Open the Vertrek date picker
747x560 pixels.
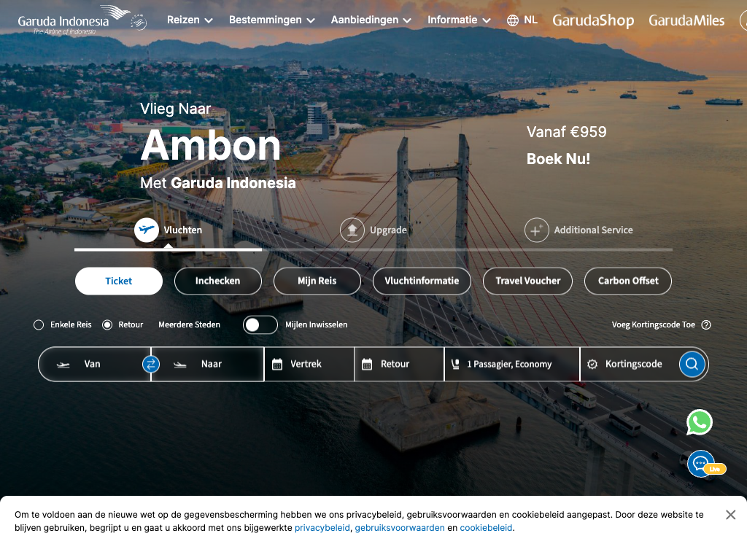[309, 365]
